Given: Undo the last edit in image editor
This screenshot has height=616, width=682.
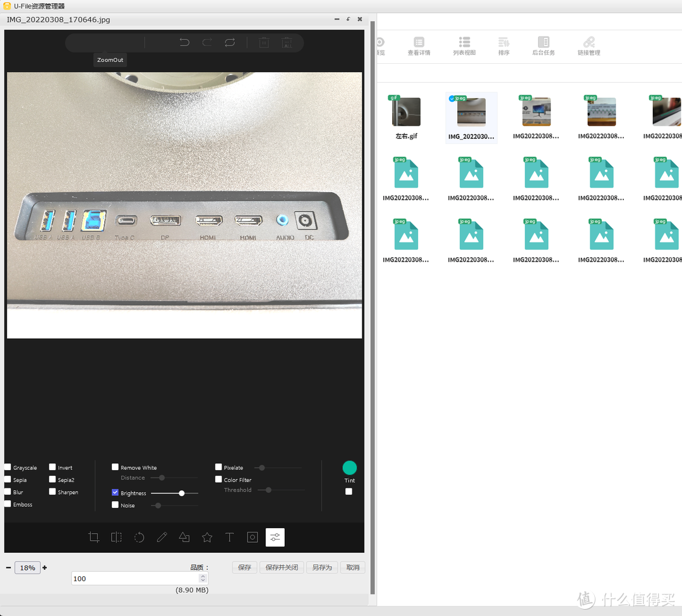Looking at the screenshot, I should [184, 42].
